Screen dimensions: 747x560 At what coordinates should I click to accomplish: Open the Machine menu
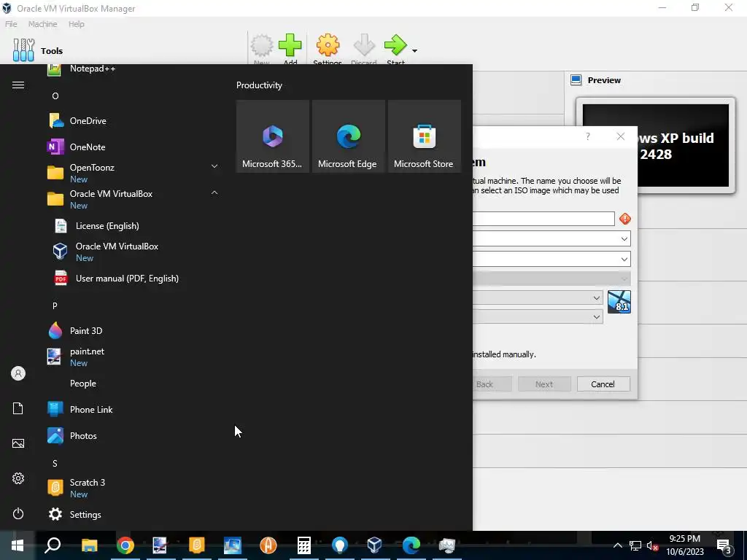tap(42, 24)
